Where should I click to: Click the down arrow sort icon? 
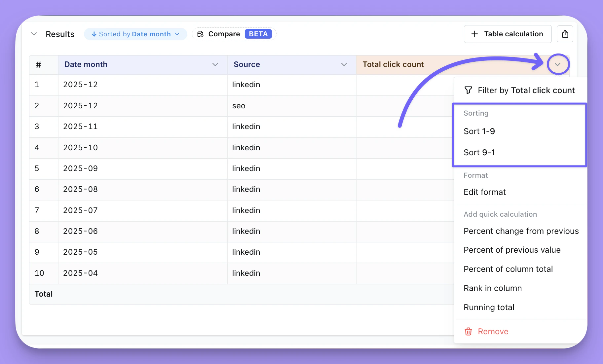(94, 34)
